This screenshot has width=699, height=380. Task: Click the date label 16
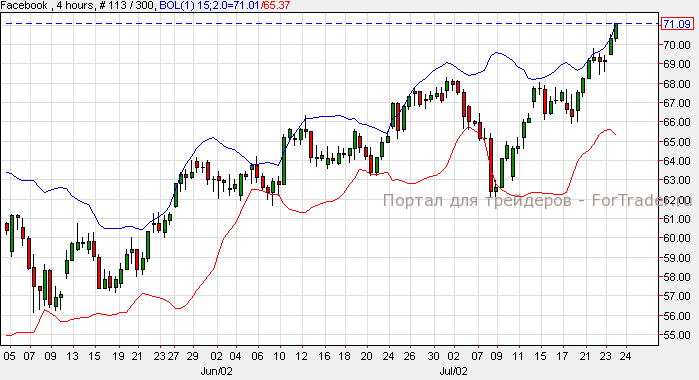[325, 356]
